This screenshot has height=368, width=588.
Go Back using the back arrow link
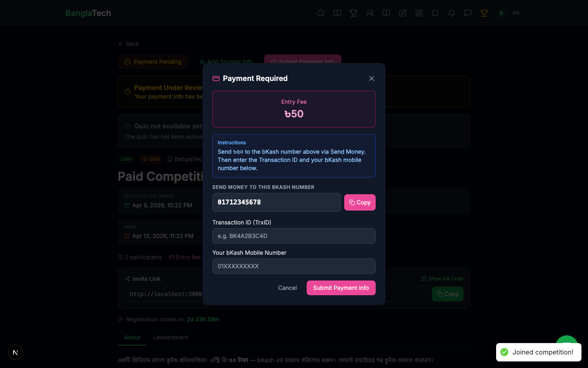[x=128, y=43]
